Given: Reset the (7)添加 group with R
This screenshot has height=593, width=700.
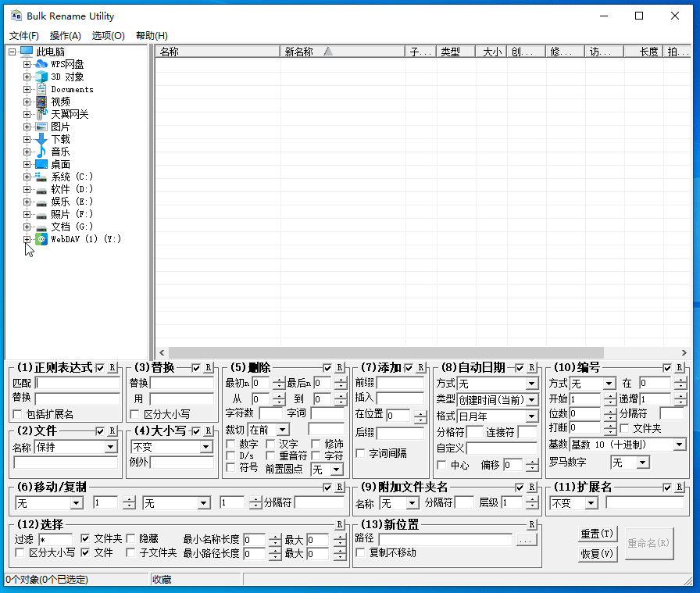Looking at the screenshot, I should click(421, 367).
